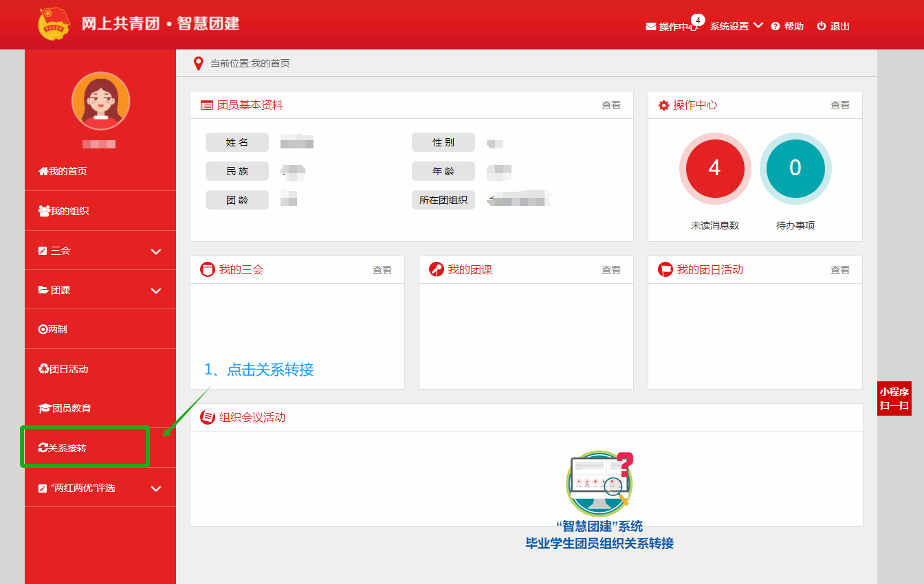924x584 pixels.
Task: Click the 未读消息数 label
Action: [x=715, y=225]
